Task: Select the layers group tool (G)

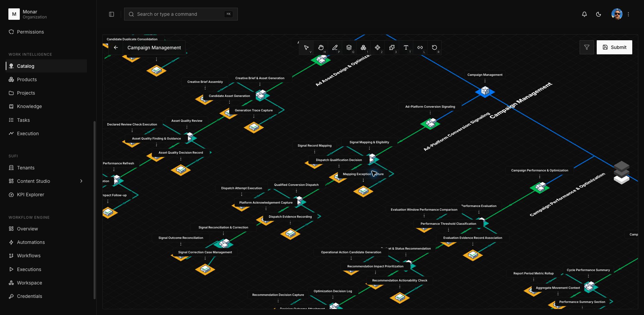Action: click(x=349, y=48)
